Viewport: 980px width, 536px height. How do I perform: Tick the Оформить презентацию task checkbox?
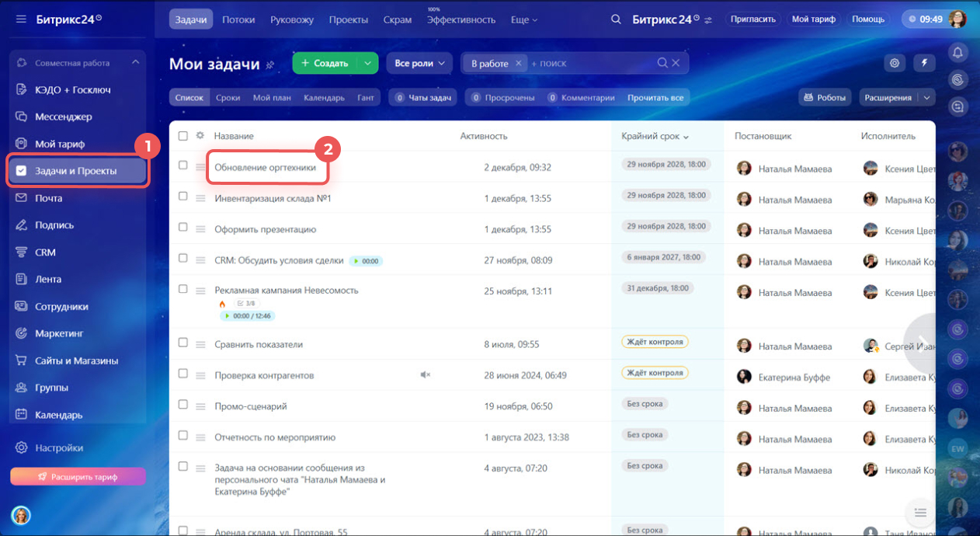coord(183,228)
